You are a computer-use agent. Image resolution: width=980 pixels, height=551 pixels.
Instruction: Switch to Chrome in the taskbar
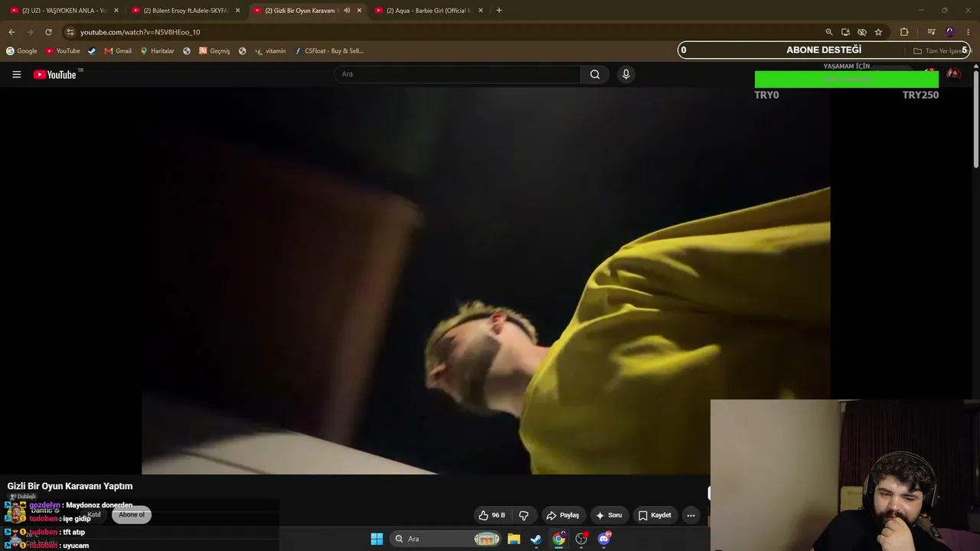click(559, 539)
